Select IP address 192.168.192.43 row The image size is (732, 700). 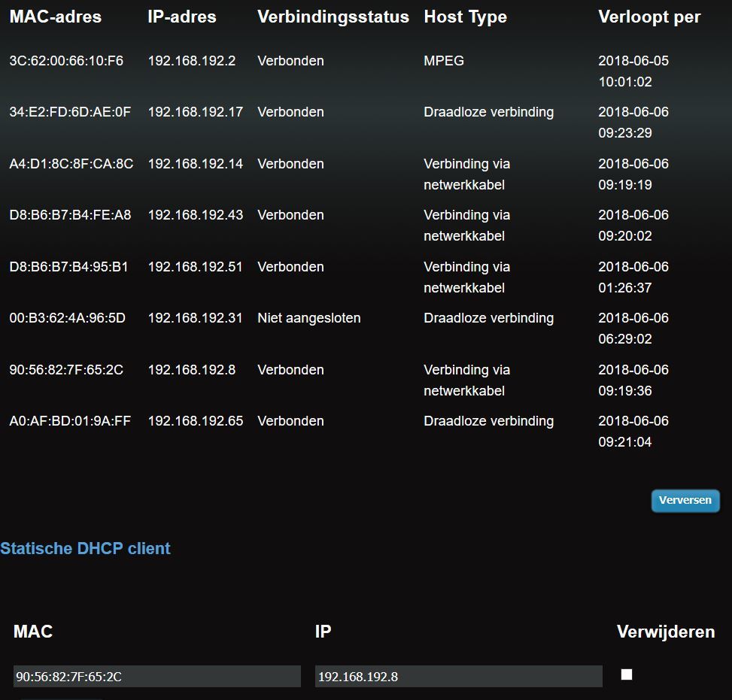tap(195, 215)
